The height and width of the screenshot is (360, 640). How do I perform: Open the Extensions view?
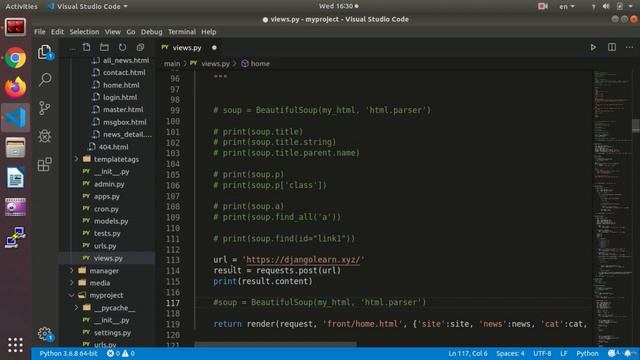[x=44, y=164]
